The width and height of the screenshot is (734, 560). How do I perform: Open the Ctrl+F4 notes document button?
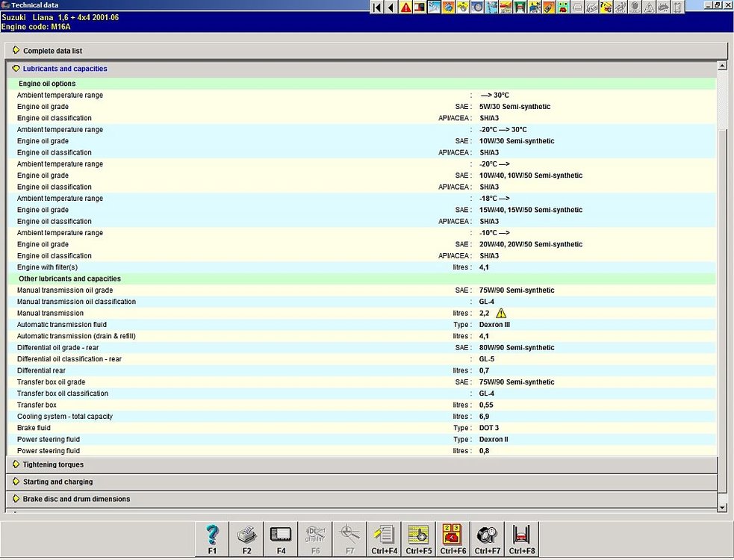point(385,539)
